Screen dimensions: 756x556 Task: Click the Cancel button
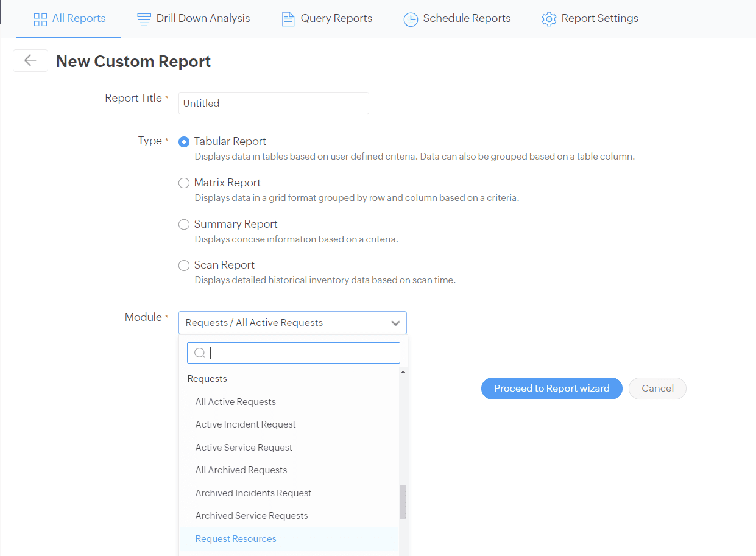(657, 388)
